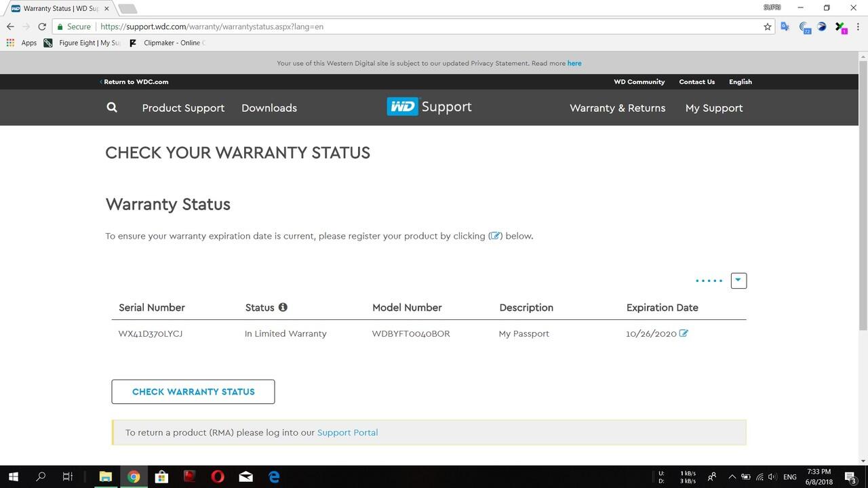Open the People icon in system tray
The height and width of the screenshot is (488, 868).
(712, 476)
